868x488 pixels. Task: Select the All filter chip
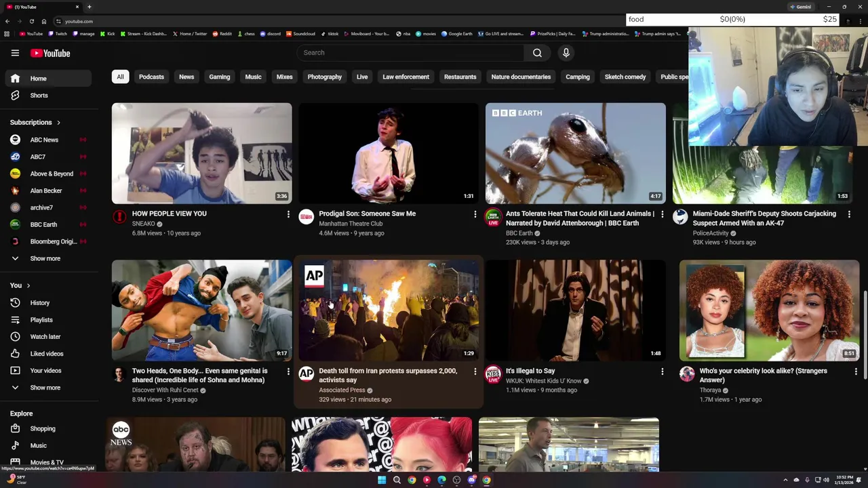click(x=120, y=77)
